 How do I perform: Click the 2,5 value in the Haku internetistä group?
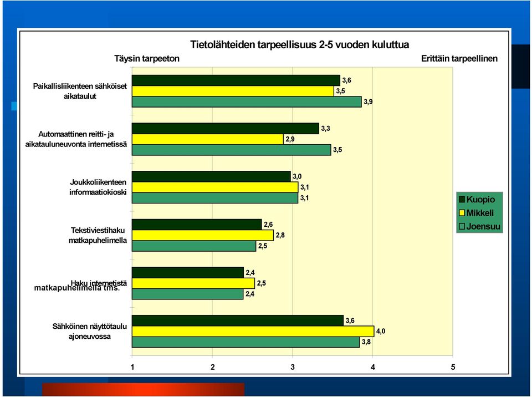262,283
